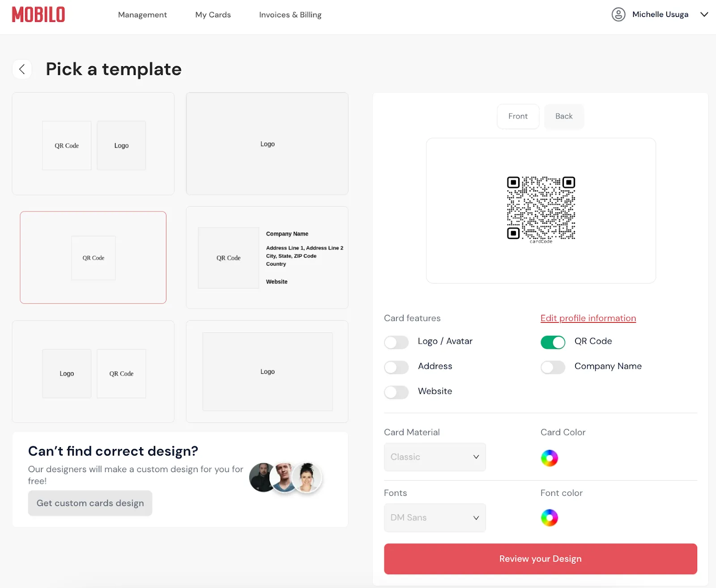Open the Management menu
716x588 pixels.
coord(142,15)
